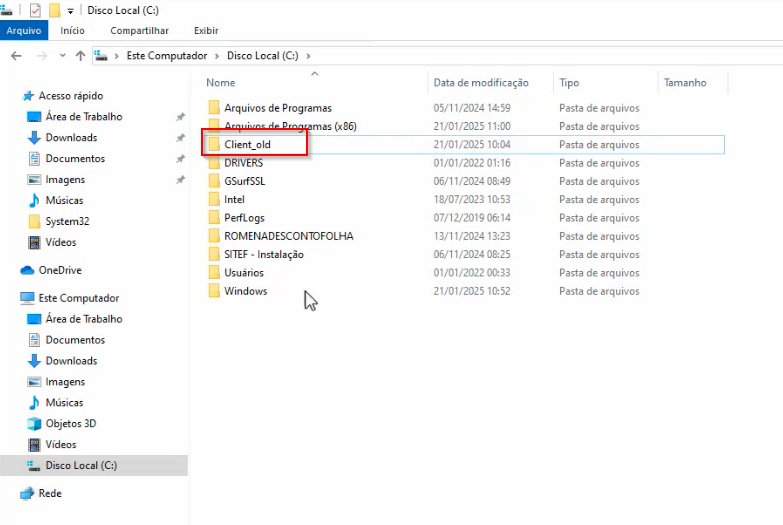Select Rede in navigation pane
This screenshot has height=525, width=783.
click(x=50, y=494)
